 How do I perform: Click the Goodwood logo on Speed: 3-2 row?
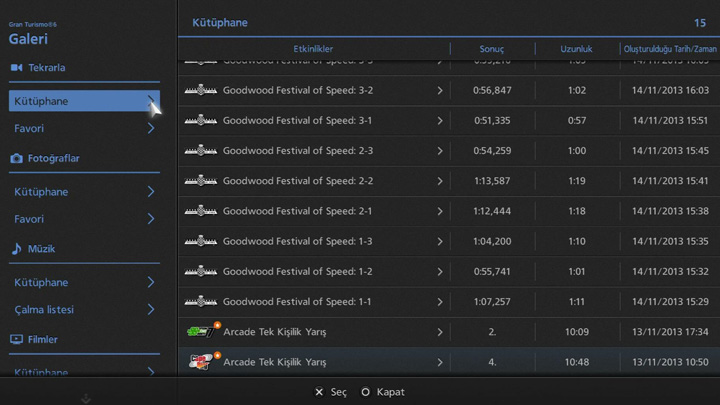pos(201,91)
